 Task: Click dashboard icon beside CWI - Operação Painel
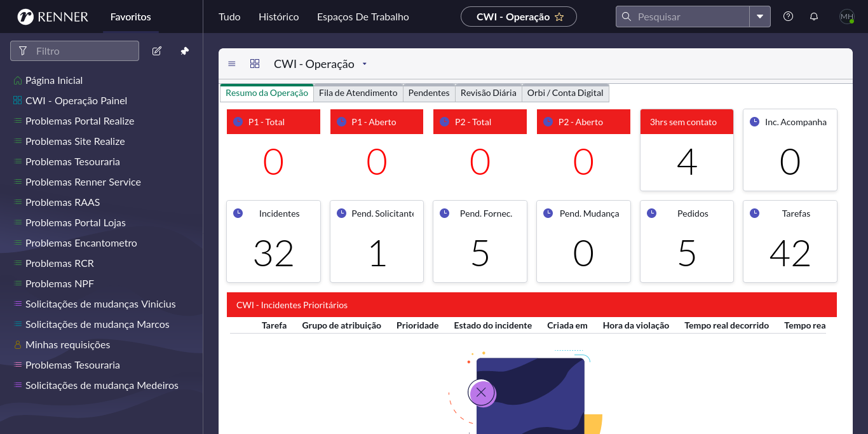point(18,101)
